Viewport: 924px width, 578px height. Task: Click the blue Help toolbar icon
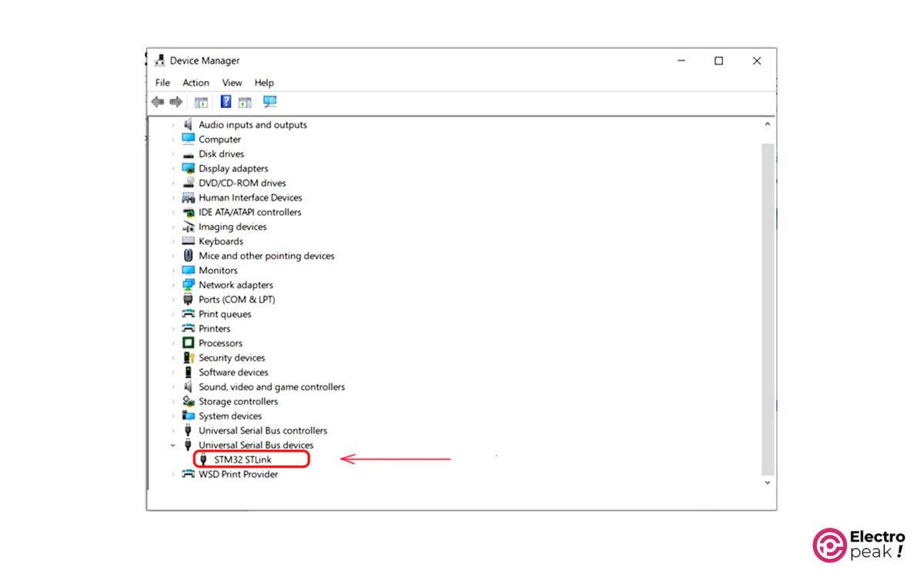[x=226, y=102]
